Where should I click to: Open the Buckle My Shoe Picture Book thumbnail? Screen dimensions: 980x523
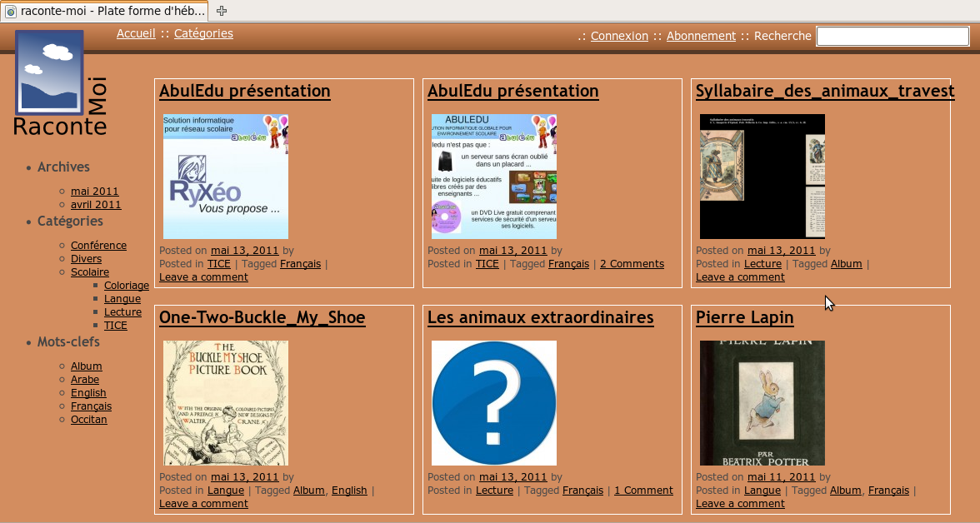point(226,403)
